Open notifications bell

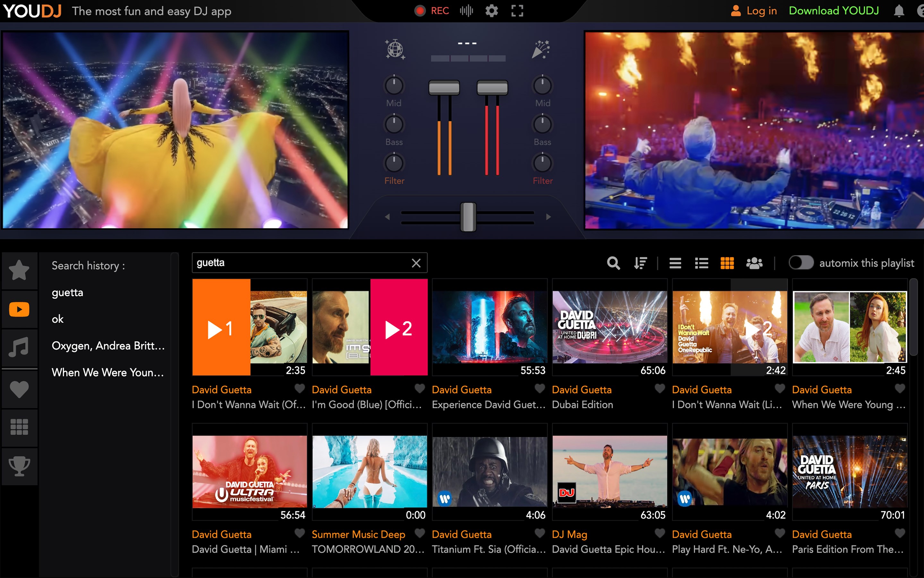tap(899, 11)
